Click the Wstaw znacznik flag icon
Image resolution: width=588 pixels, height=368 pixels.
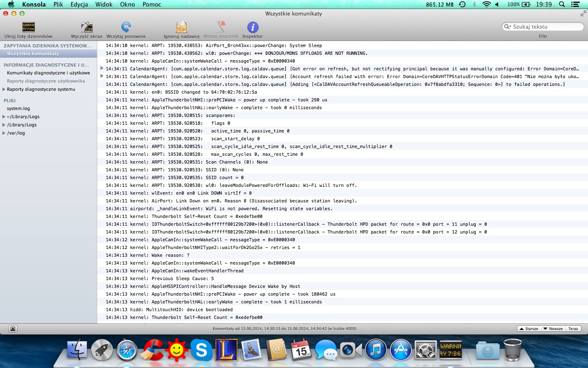[221, 27]
